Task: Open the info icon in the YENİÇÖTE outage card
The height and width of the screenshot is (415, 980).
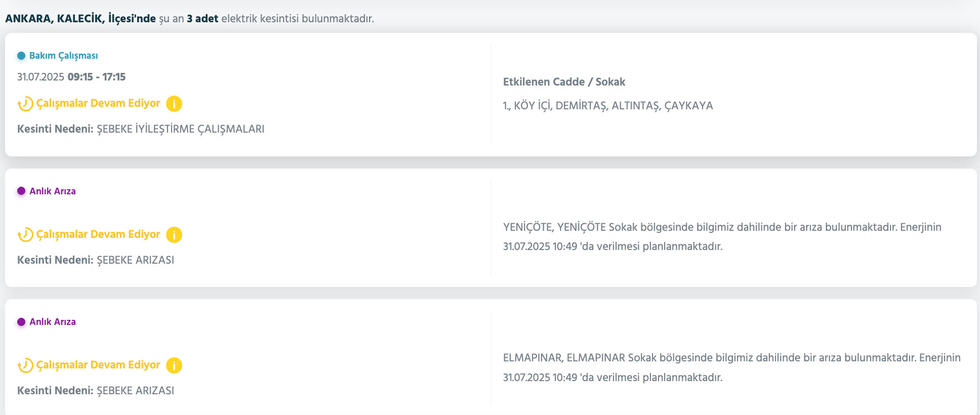Action: click(174, 235)
